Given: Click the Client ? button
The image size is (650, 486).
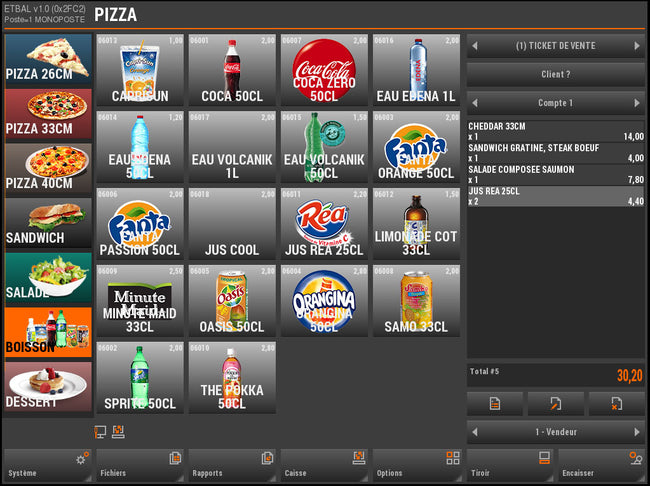Looking at the screenshot, I should pyautogui.click(x=556, y=74).
